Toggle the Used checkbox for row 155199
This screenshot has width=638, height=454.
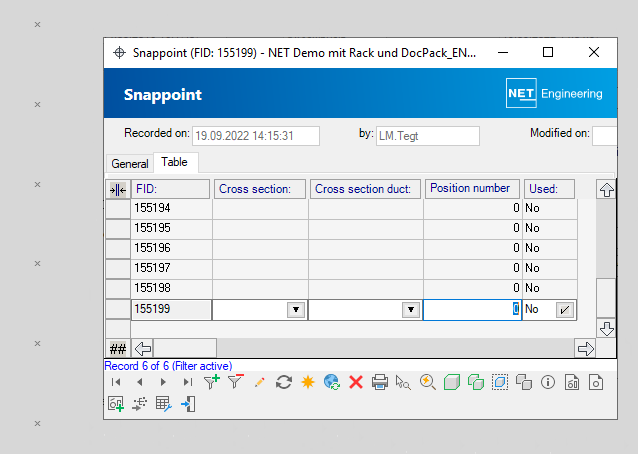[565, 310]
